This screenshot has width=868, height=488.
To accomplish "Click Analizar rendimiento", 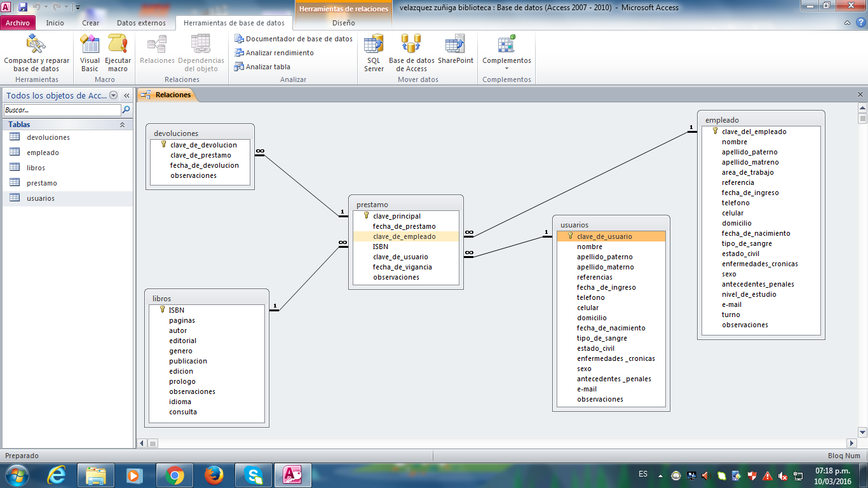I will coord(274,53).
